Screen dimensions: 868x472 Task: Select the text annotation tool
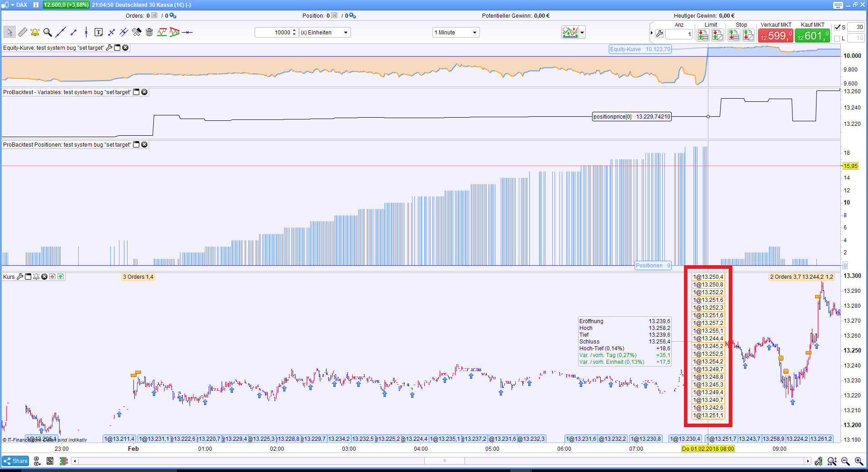(x=98, y=32)
